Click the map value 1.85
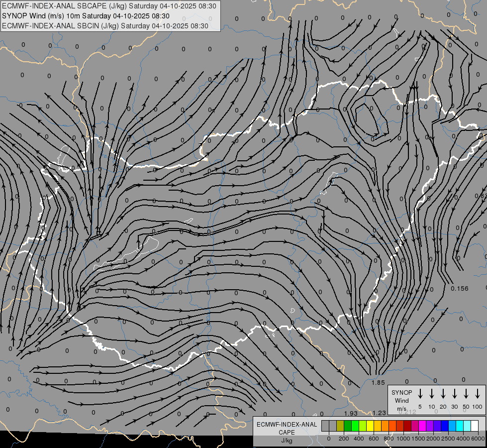The width and height of the screenshot is (487, 448). tap(378, 383)
